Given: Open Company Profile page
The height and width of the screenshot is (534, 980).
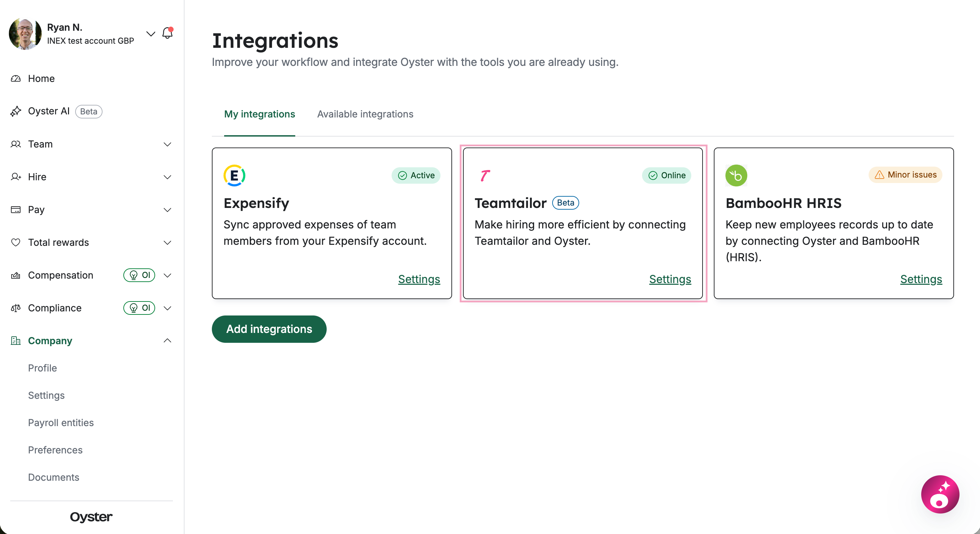Looking at the screenshot, I should click(x=43, y=368).
